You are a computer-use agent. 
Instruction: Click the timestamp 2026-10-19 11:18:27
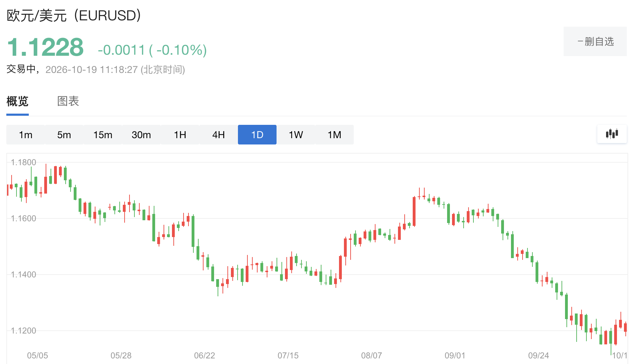(91, 69)
